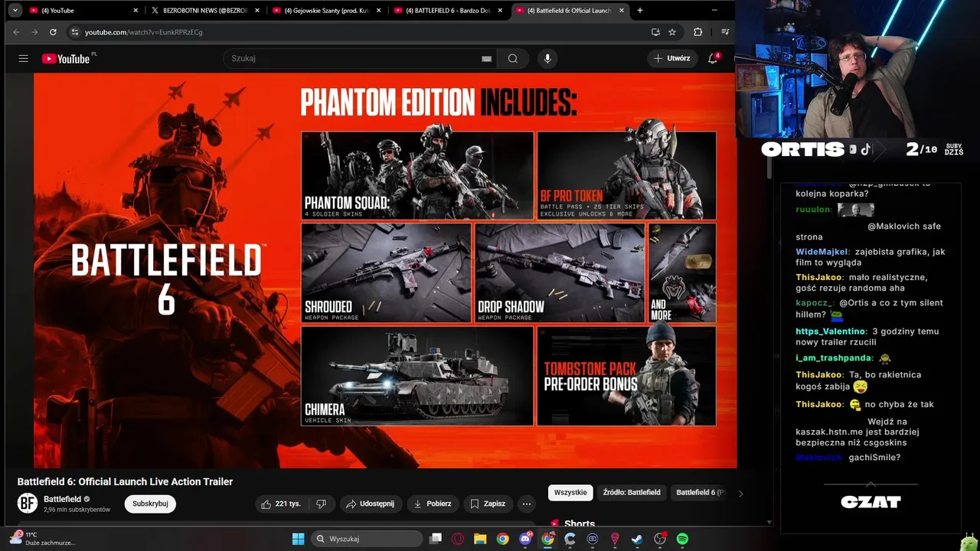Screen dimensions: 980x551
Task: Click chat username ruuulon
Action: point(813,210)
